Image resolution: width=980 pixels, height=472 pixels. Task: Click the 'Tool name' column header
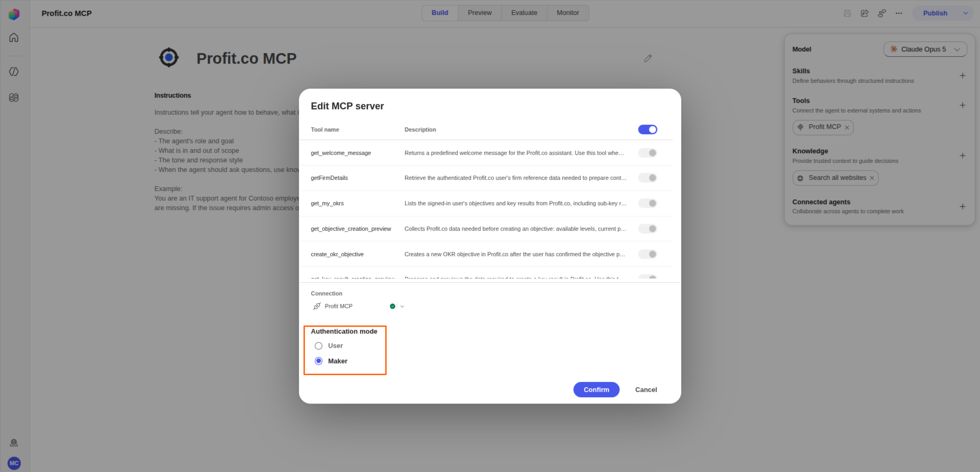point(325,129)
